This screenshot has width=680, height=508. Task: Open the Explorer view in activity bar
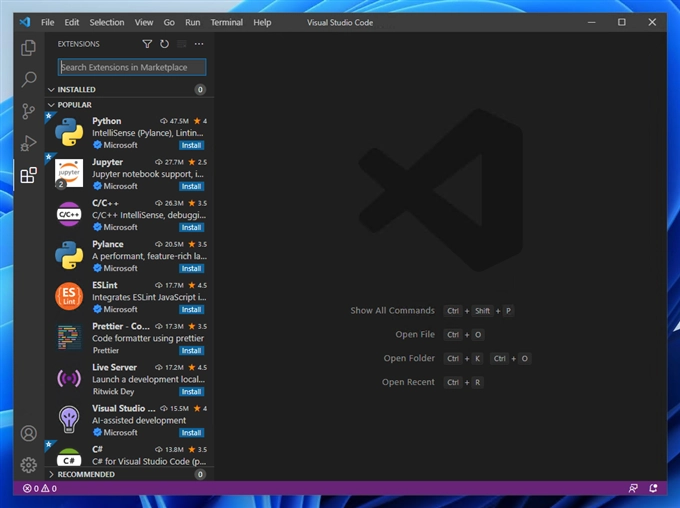coord(29,48)
